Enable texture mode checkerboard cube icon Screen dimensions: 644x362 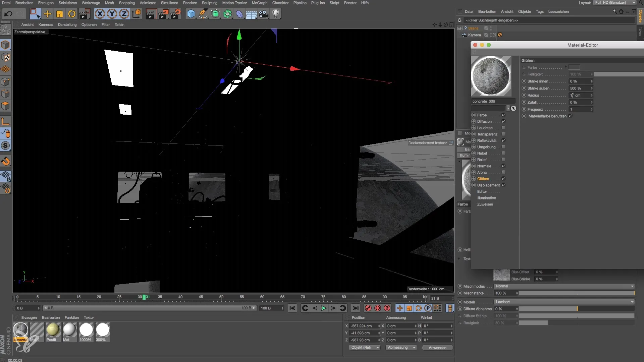click(x=5, y=57)
